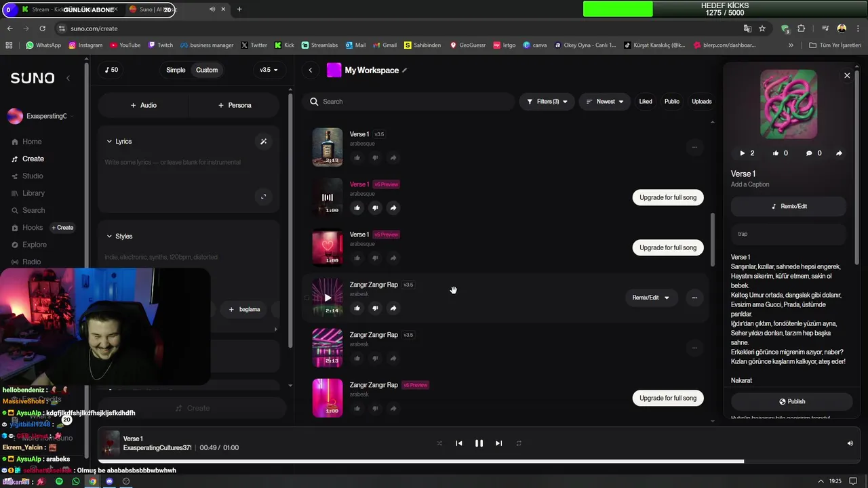Open a new browser tab
The height and width of the screenshot is (488, 868).
point(239,9)
